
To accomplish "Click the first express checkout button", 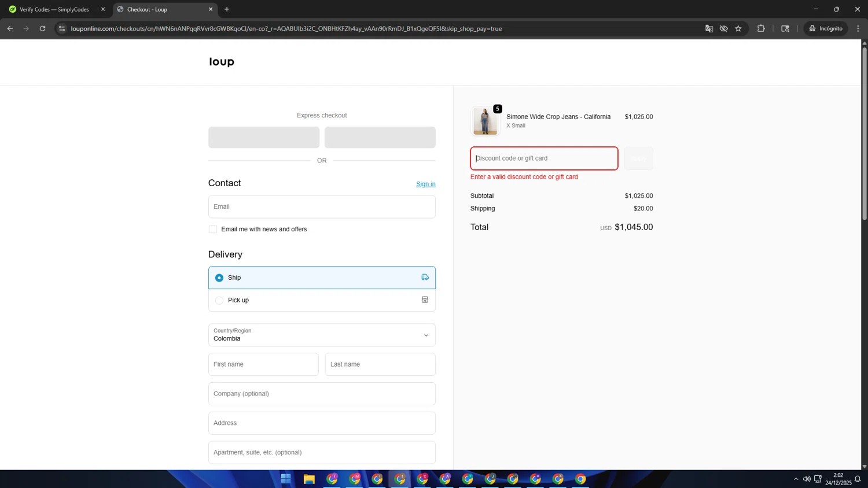I will tap(264, 138).
